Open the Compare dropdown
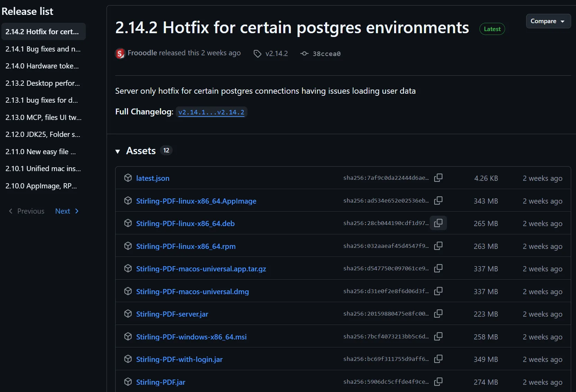 (548, 21)
